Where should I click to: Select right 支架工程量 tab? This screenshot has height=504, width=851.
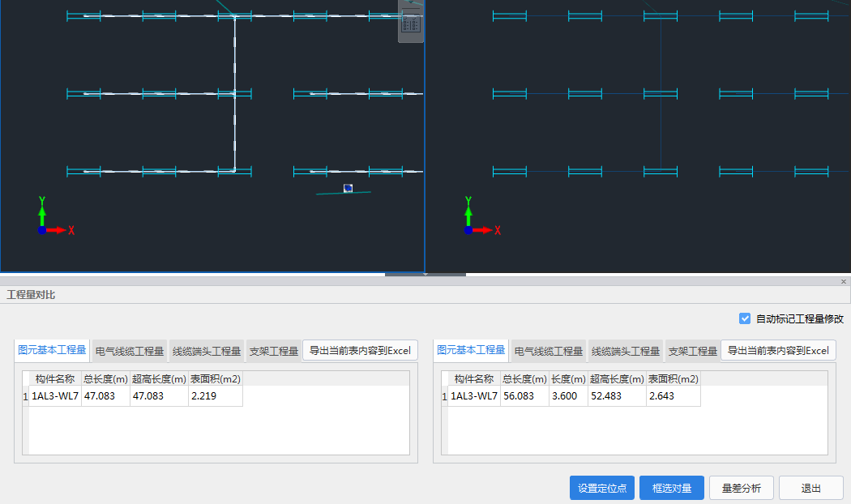[693, 351]
